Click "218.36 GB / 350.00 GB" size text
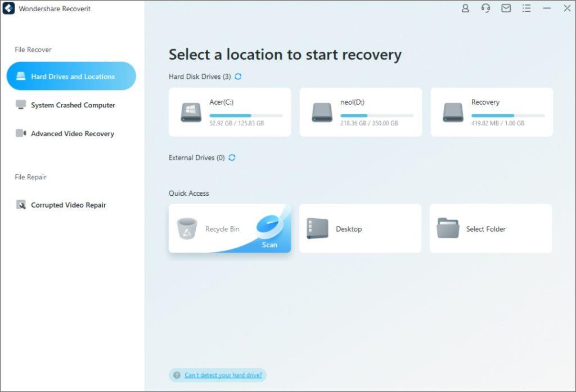576x392 pixels. tap(369, 123)
